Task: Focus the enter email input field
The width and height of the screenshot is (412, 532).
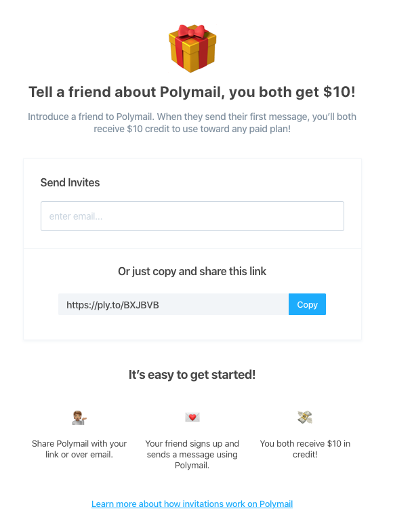Action: tap(192, 216)
